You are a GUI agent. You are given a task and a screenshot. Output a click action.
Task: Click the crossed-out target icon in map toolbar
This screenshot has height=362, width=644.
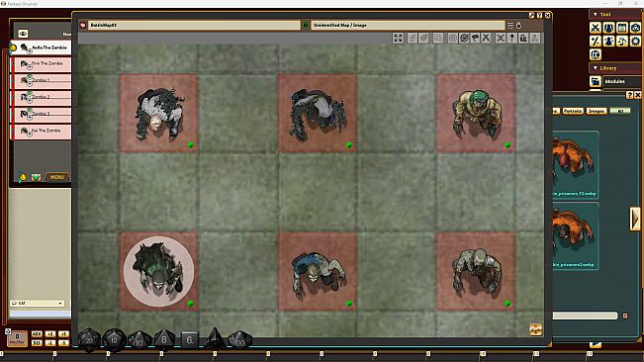pyautogui.click(x=464, y=39)
